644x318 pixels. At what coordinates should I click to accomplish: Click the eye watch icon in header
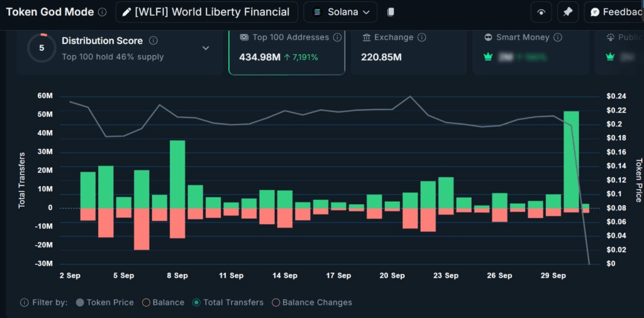point(541,12)
